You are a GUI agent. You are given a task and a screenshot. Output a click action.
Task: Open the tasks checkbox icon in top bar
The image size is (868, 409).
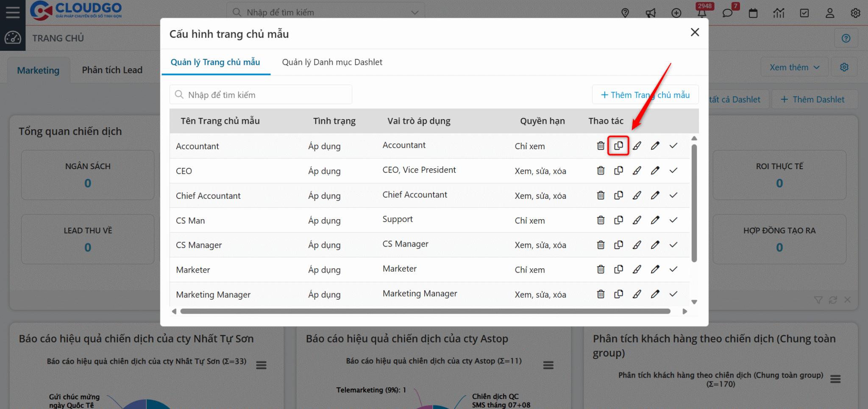pyautogui.click(x=804, y=13)
